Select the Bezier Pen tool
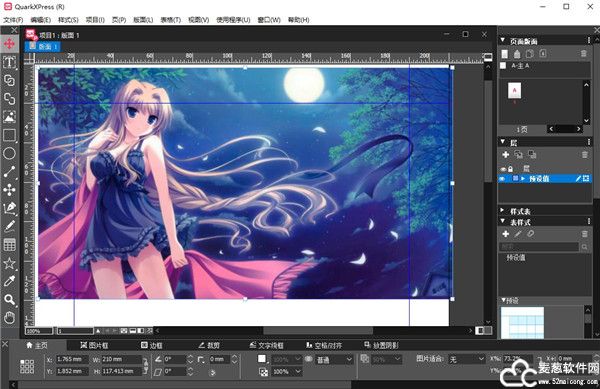Viewport: 600px width, 389px height. (x=9, y=208)
